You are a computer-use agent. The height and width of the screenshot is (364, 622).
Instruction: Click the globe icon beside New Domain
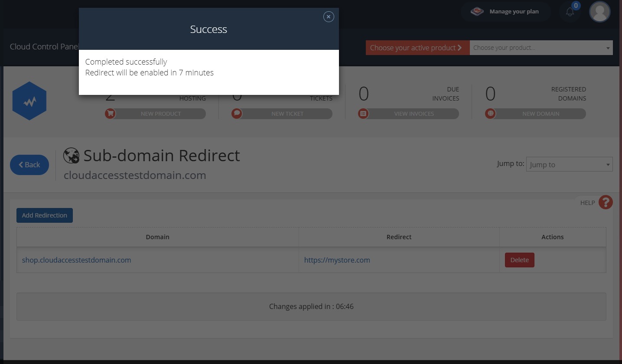(x=490, y=114)
